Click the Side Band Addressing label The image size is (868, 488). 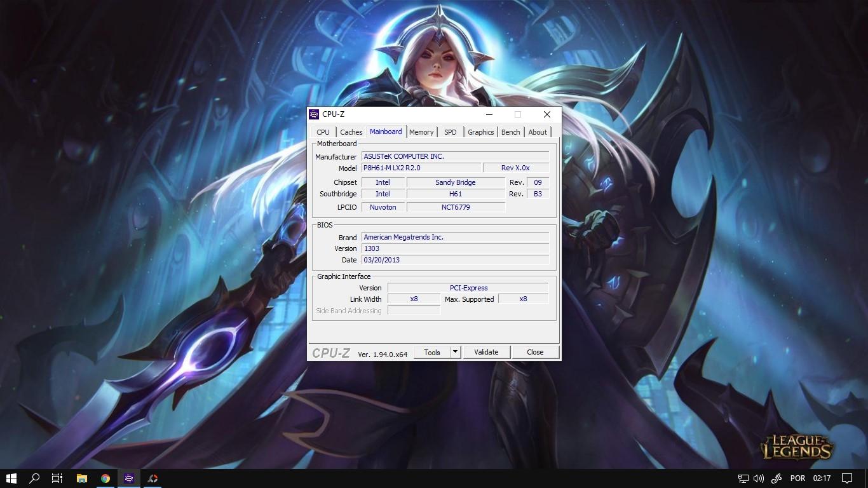(349, 311)
